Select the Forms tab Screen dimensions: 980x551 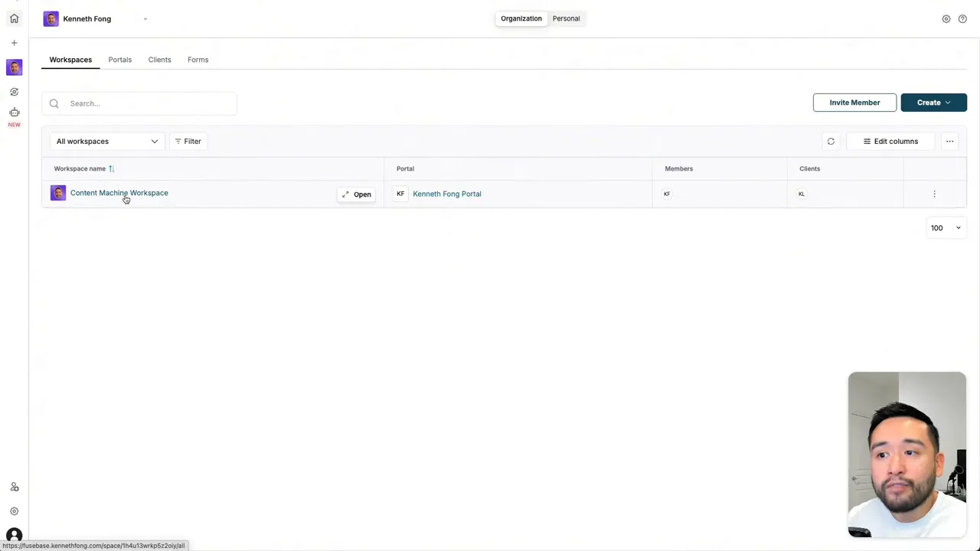(x=198, y=59)
